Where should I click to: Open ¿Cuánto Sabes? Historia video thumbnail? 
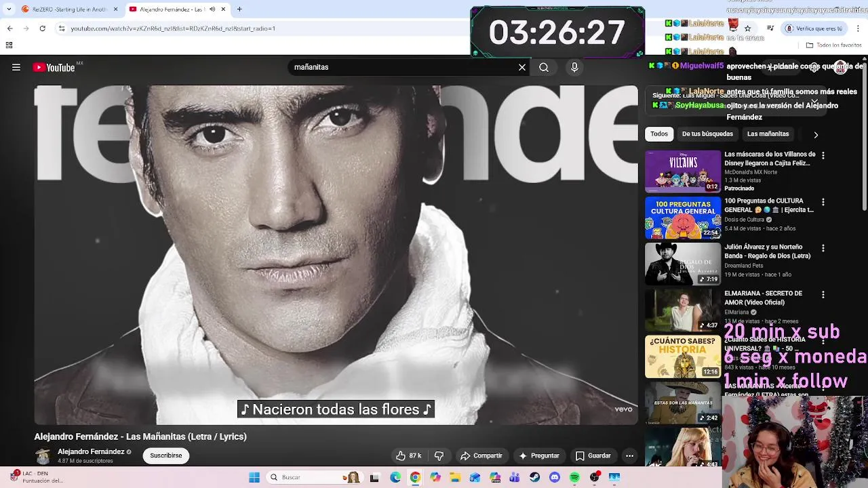click(683, 357)
